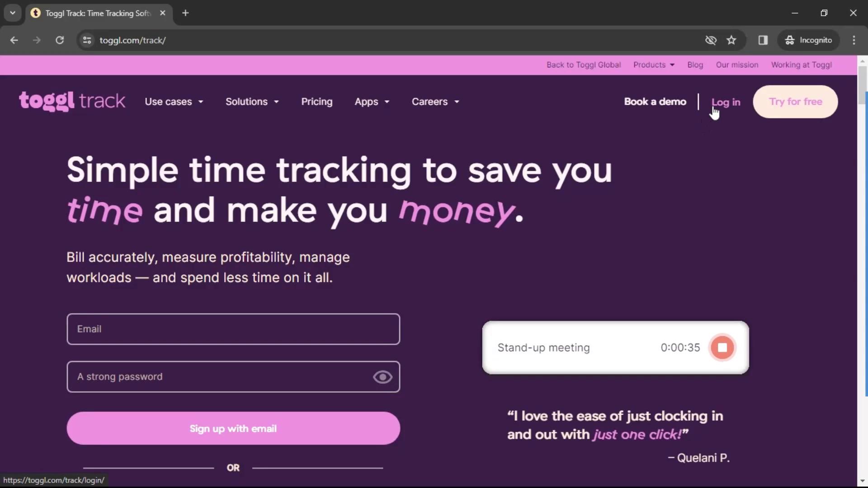Click the Try for free button

point(796,101)
